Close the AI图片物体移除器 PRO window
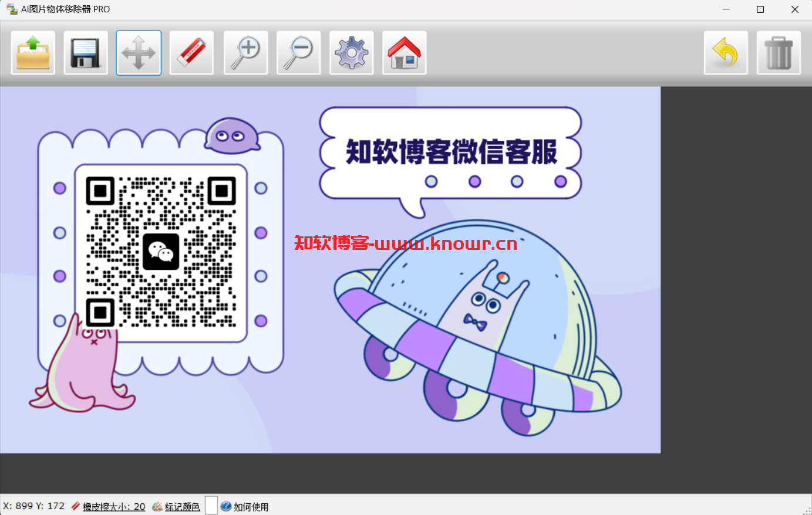812x515 pixels. click(x=794, y=9)
